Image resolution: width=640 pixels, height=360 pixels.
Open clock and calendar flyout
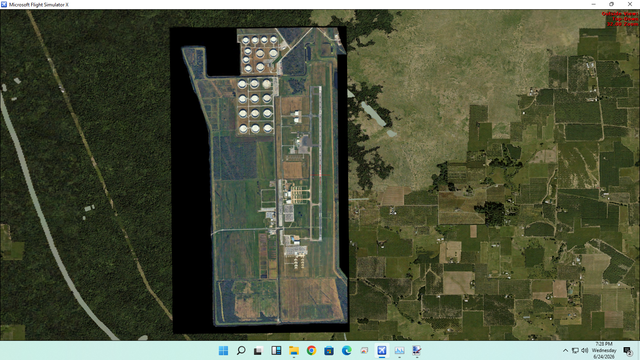[x=604, y=351]
